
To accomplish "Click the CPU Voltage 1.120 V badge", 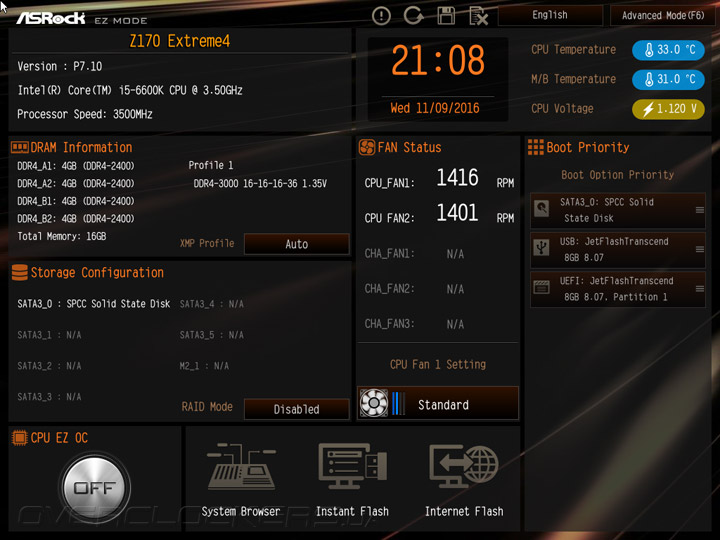I will click(668, 109).
